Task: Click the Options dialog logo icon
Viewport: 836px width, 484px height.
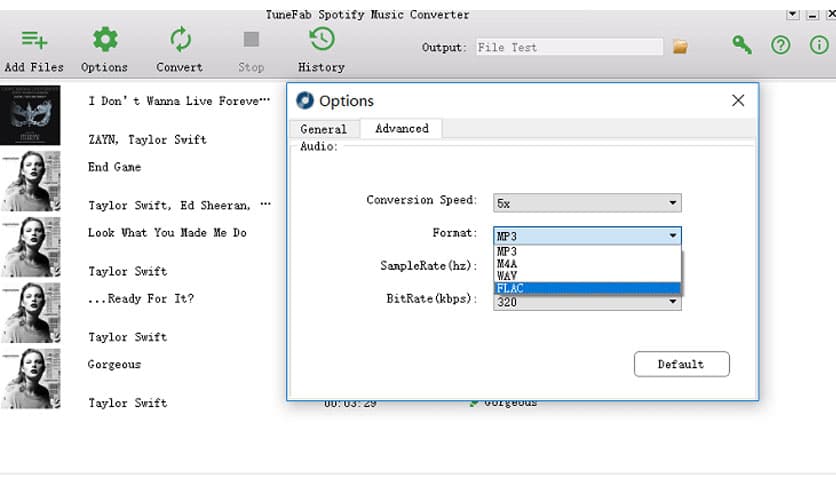Action: point(305,100)
